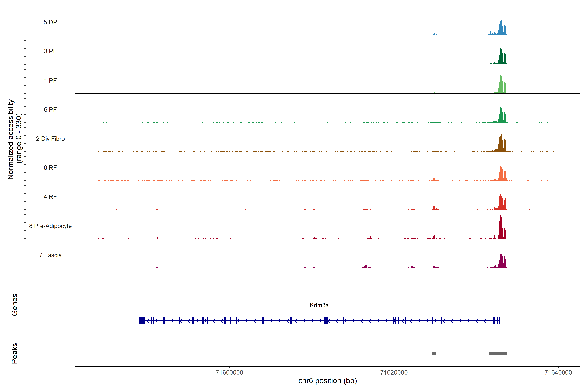Click the 71640000 axis tick label
Viewport: 588px width, 392px height.
point(558,373)
